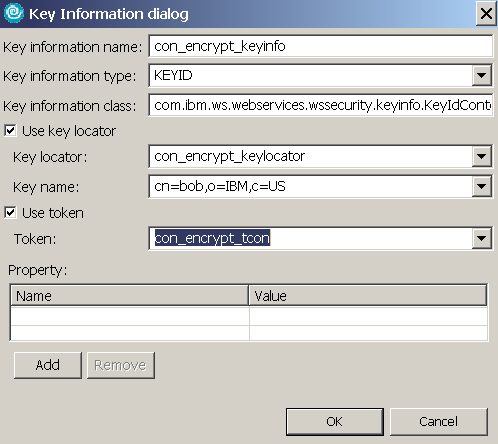The width and height of the screenshot is (498, 444).
Task: Open the Key name dropdown list
Action: [481, 186]
